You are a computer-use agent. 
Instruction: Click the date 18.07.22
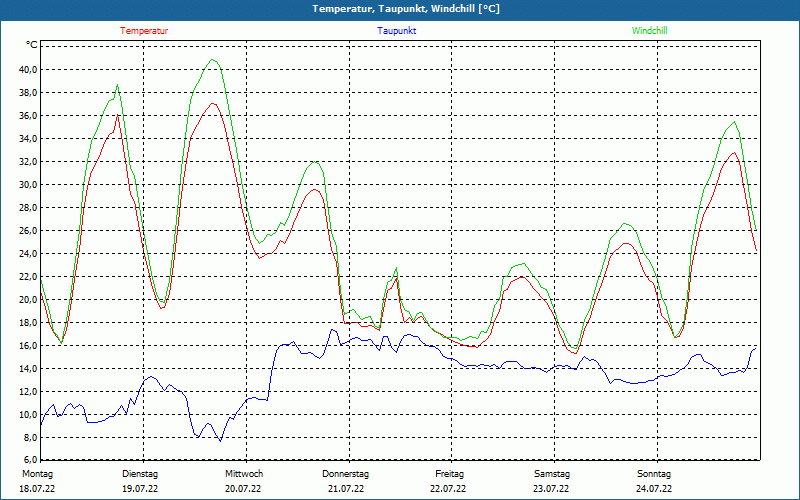37,489
